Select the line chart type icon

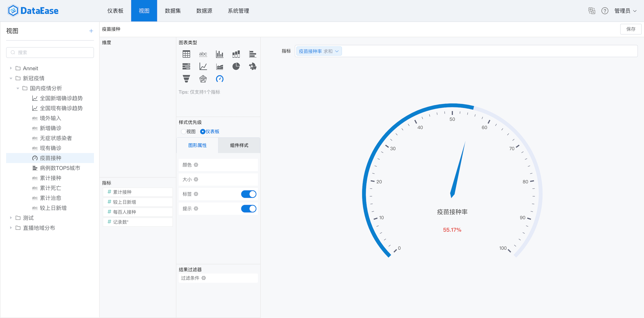click(x=203, y=66)
